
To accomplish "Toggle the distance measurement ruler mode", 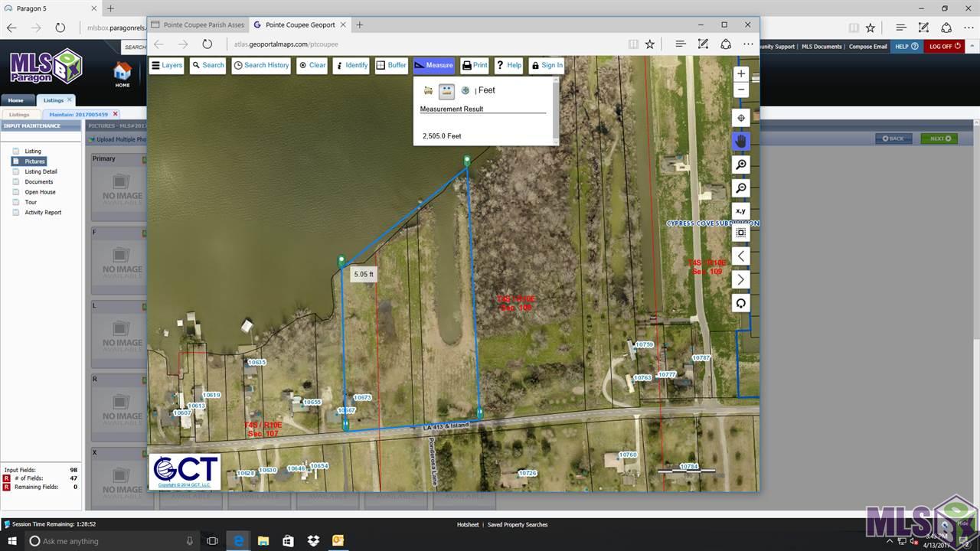I will (x=446, y=91).
